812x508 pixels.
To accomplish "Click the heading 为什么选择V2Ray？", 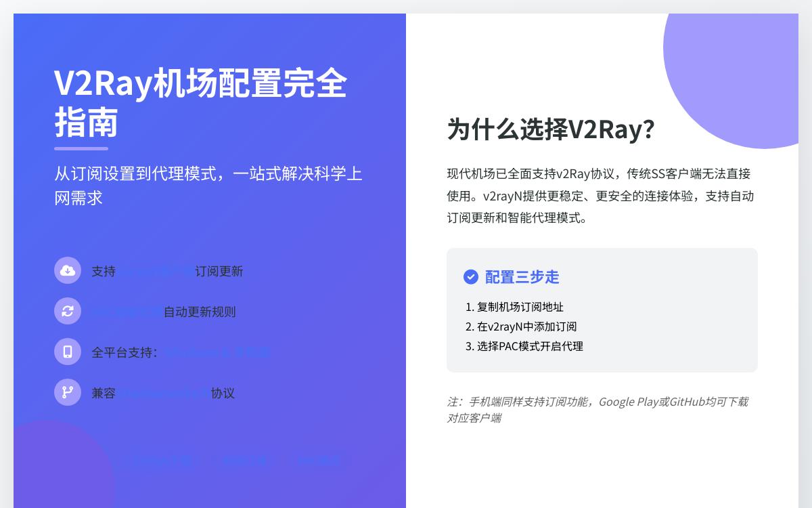I will click(x=550, y=130).
